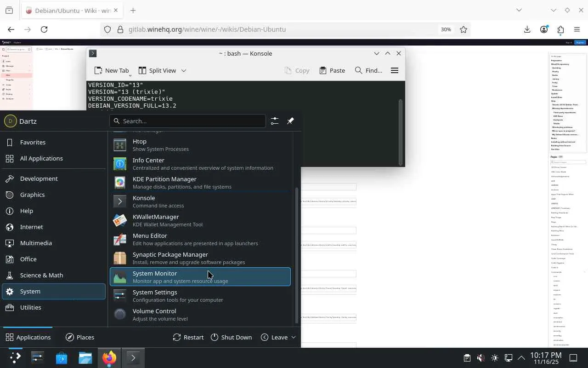Viewport: 588px width, 368px height.
Task: Reset the 30% zoom indicator
Action: click(446, 29)
